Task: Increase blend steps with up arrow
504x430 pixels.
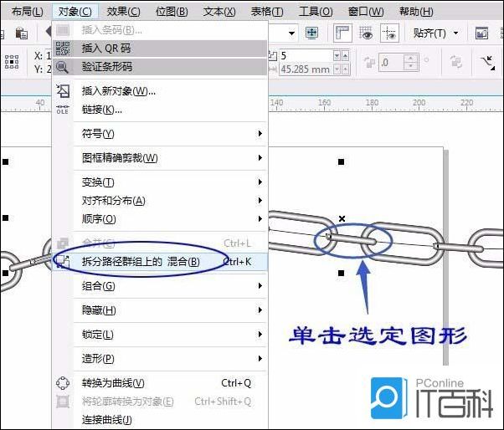Action: coord(345,56)
